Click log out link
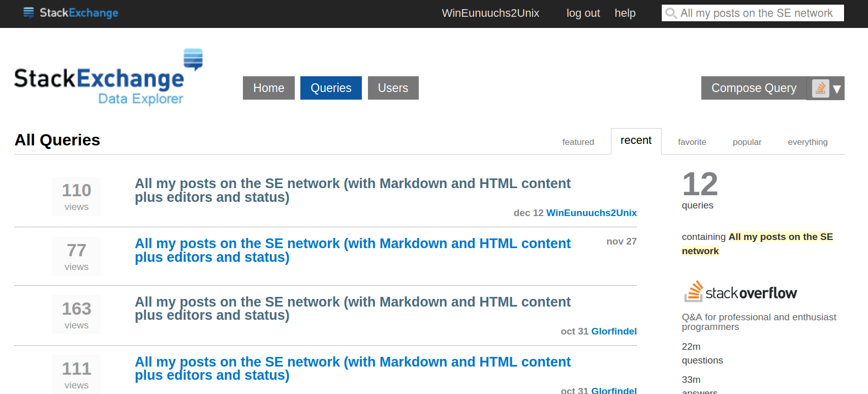 click(x=583, y=13)
